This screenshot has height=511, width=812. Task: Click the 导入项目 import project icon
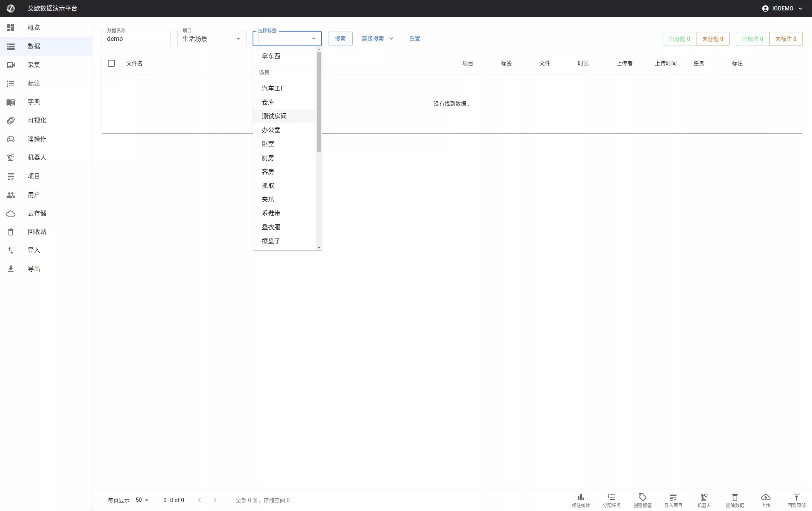point(673,500)
